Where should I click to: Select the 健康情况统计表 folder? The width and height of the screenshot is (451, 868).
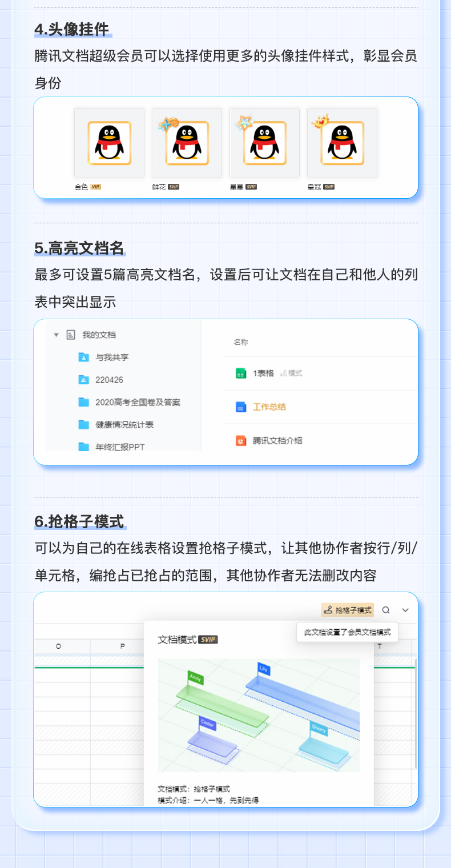click(x=124, y=424)
